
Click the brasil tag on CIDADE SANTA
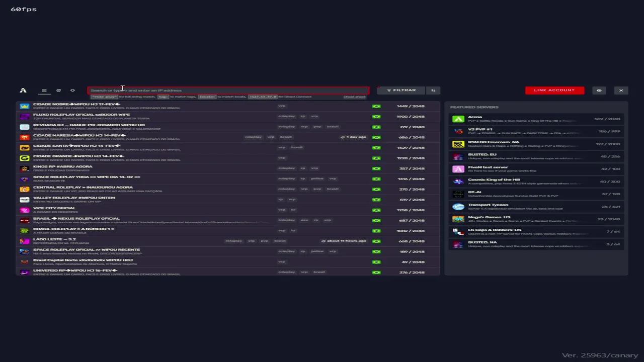pos(297,147)
